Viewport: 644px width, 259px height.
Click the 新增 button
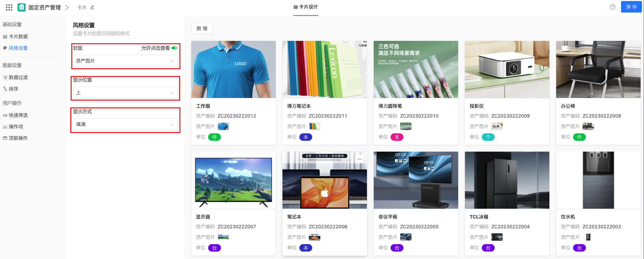click(x=202, y=28)
